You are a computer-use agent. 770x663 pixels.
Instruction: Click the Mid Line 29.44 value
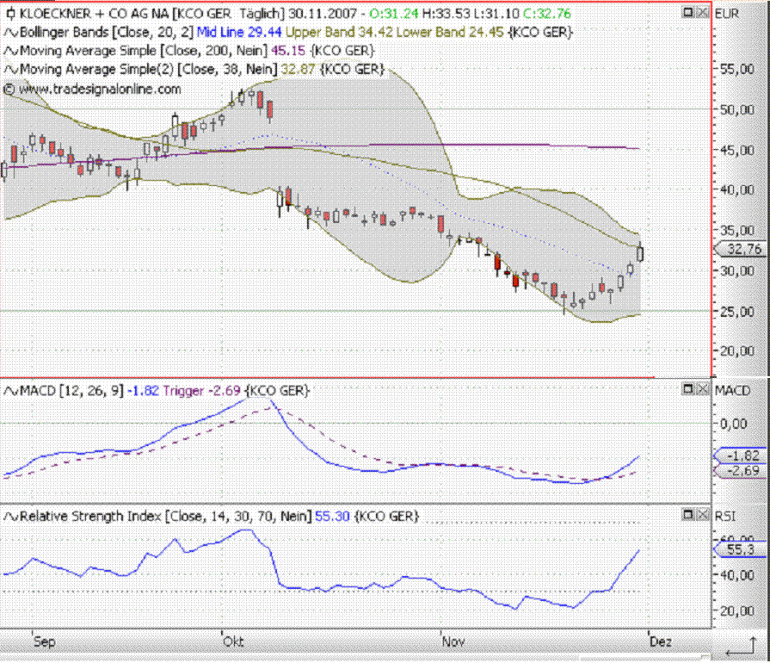point(239,32)
